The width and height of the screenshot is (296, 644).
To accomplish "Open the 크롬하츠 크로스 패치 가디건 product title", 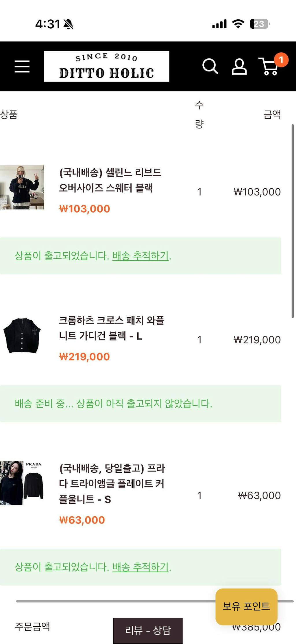I will (111, 328).
